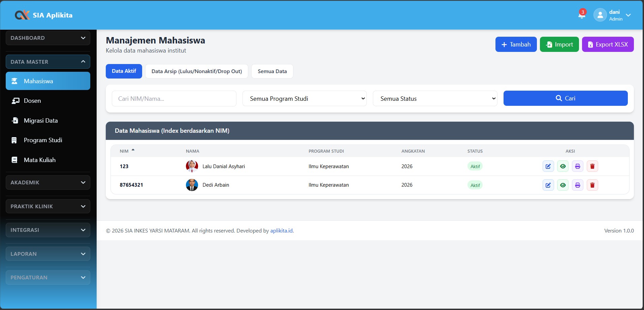Click the Cari NIM/Nama search field

[174, 98]
